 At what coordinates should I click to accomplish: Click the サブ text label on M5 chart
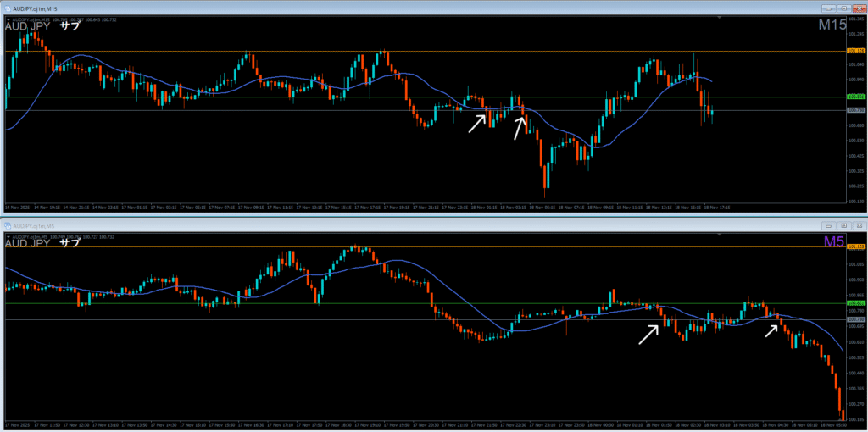70,244
